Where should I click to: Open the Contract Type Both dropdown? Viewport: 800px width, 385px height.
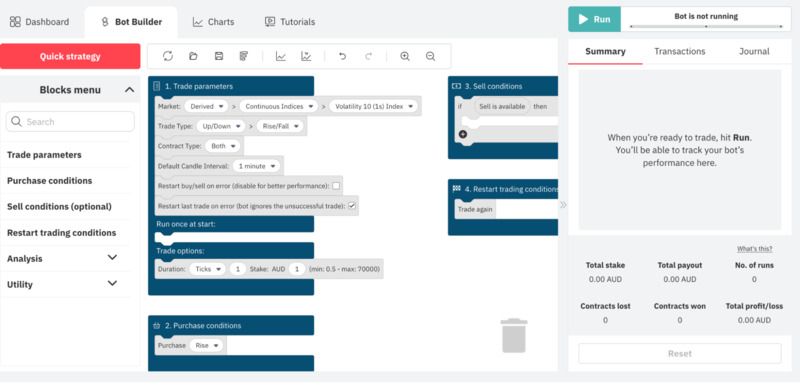(222, 146)
